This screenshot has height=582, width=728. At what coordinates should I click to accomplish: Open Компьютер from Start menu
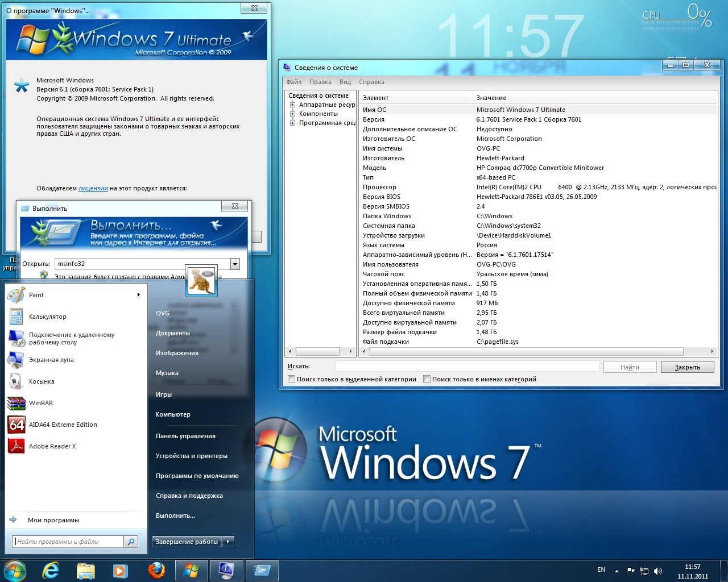coord(173,414)
